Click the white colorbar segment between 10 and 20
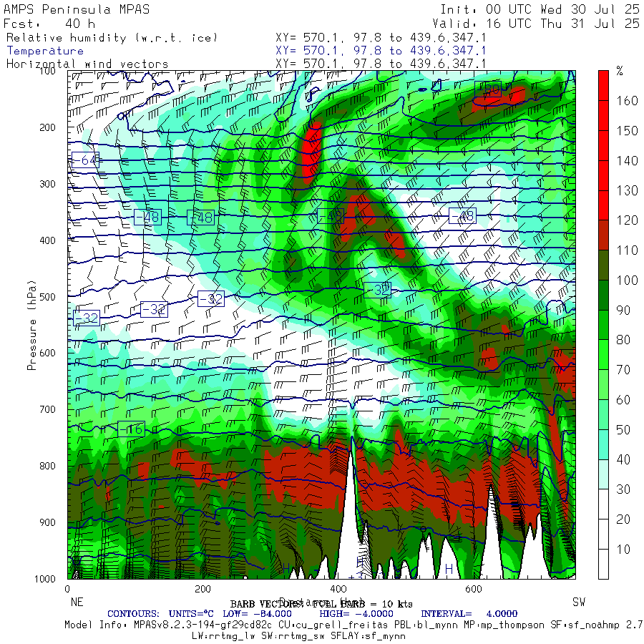644x644 pixels. (603, 535)
